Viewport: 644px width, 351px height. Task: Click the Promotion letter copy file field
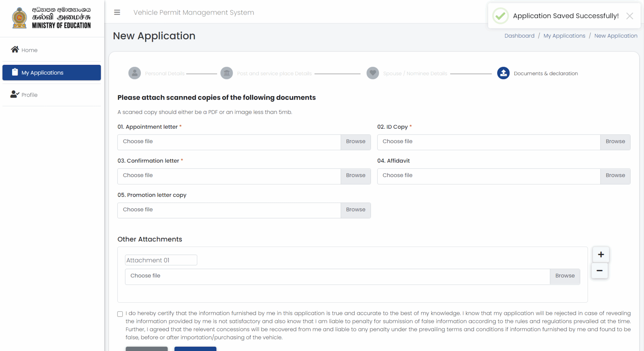click(x=229, y=210)
